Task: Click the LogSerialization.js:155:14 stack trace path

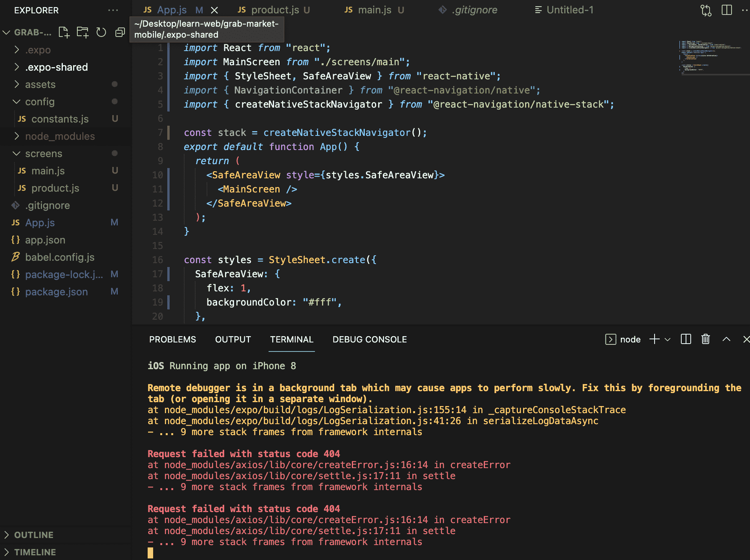Action: click(315, 410)
